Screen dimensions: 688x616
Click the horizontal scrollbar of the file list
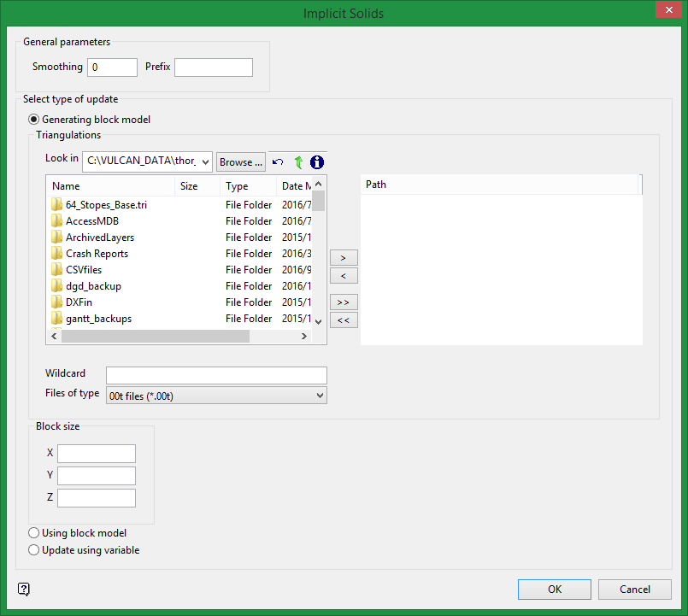click(156, 337)
